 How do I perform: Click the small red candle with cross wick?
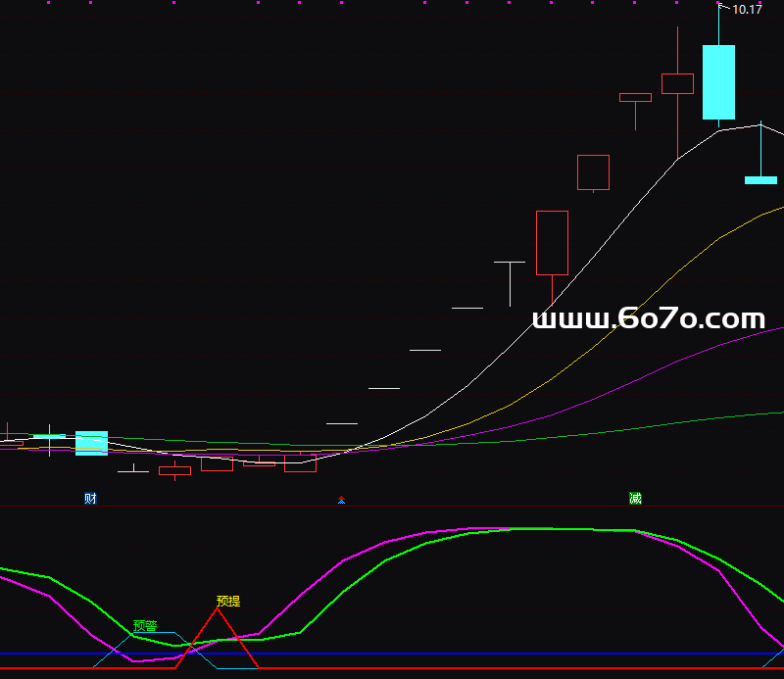coord(174,471)
